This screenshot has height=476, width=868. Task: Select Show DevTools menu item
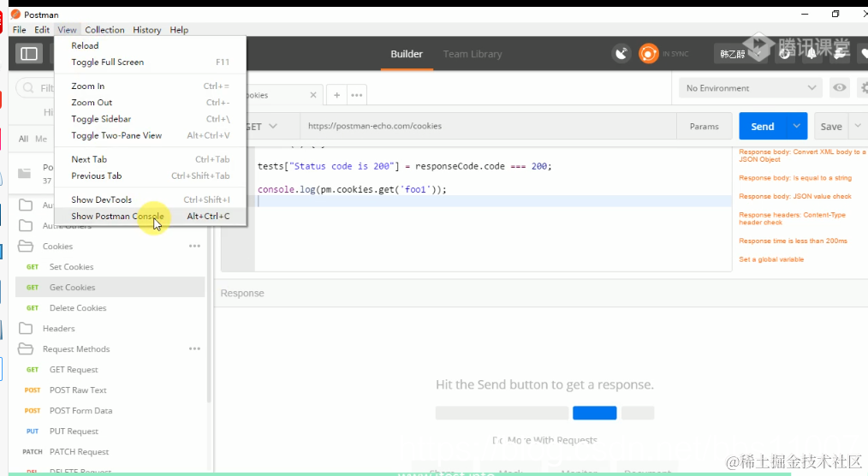[x=151, y=199]
